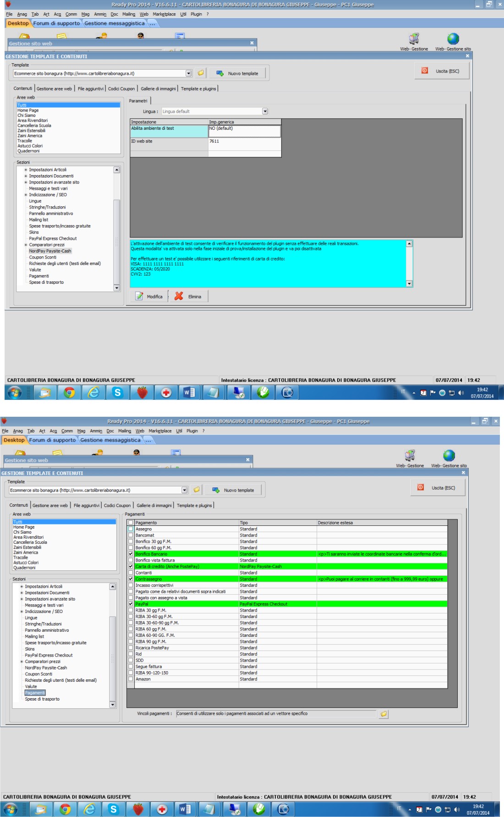Open Word icon in upper screenshot taskbar
Viewport: 504px width, 817px height.
[189, 392]
